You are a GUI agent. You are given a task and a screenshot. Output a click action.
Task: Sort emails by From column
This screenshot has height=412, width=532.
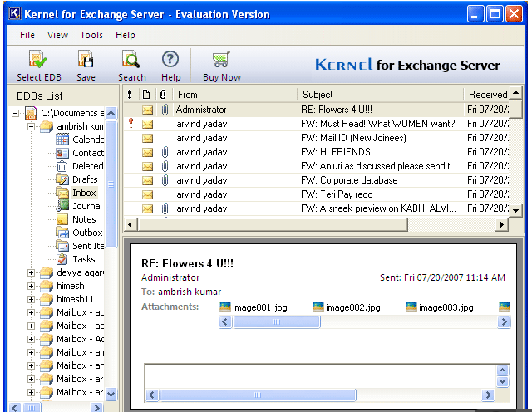[235, 94]
